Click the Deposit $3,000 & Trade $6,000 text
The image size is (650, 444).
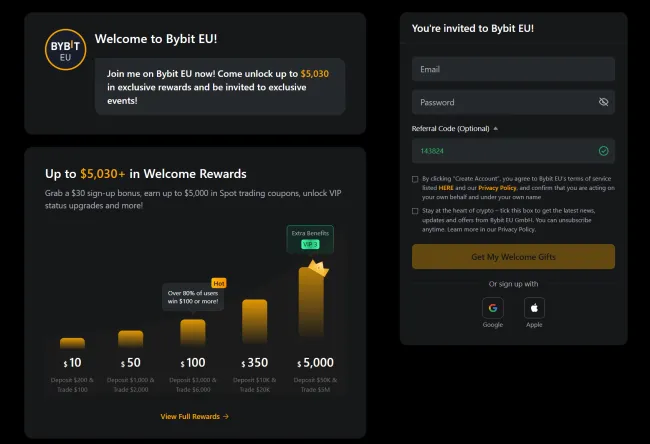193,385
